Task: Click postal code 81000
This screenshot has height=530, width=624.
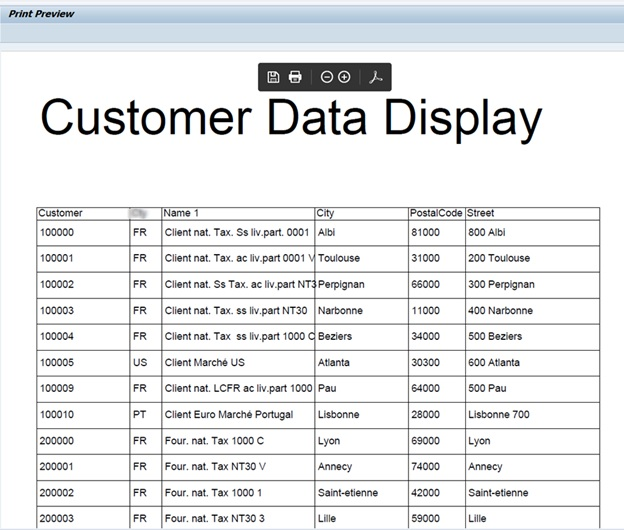Action: (x=425, y=232)
